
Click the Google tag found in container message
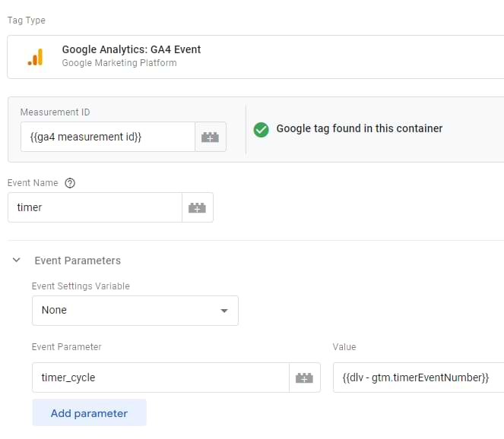359,128
